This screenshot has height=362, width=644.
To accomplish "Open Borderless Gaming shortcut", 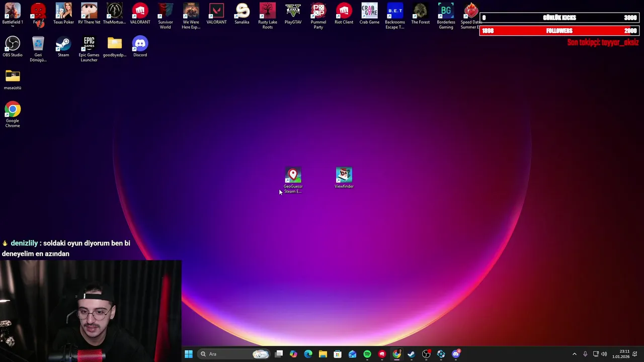I will click(446, 16).
